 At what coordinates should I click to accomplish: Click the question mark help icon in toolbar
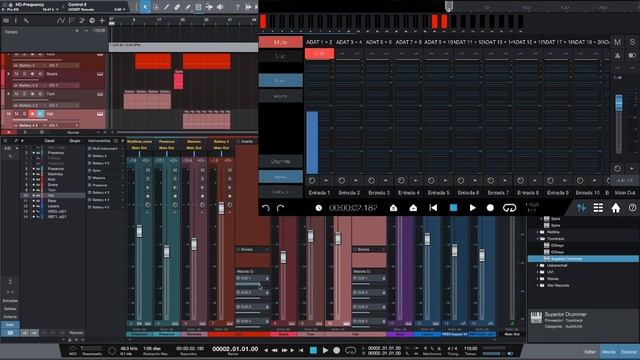pyautogui.click(x=237, y=7)
